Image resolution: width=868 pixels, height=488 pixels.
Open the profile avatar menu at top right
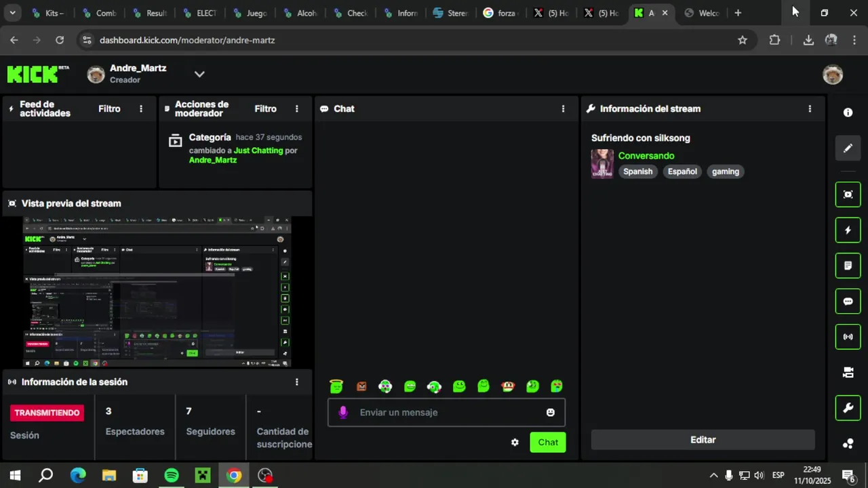(833, 75)
